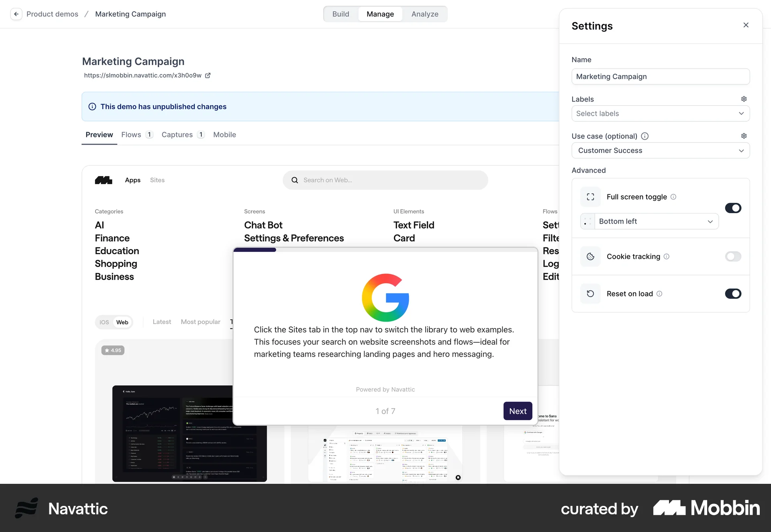Click the back arrow to Product demos
The width and height of the screenshot is (771, 532).
pos(16,14)
